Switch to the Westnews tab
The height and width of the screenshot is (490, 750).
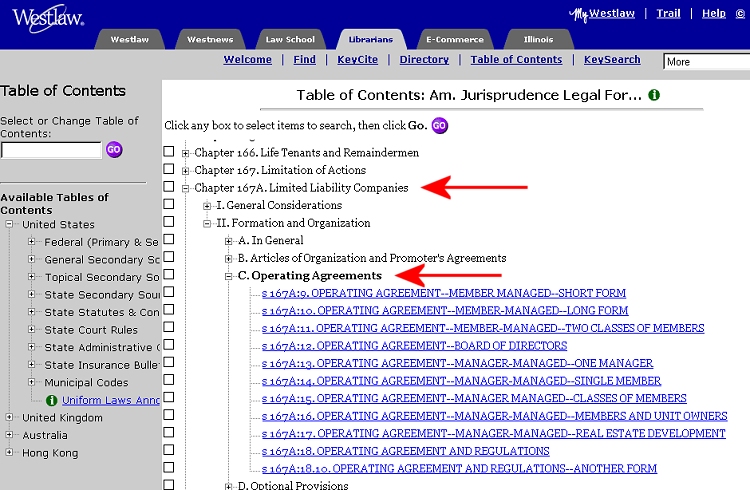210,39
